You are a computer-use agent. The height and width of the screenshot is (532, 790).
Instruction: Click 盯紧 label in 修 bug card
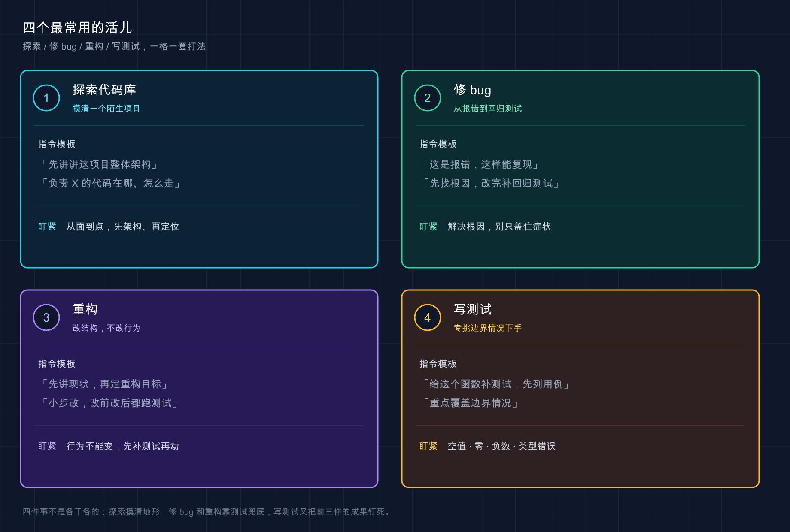tap(428, 227)
